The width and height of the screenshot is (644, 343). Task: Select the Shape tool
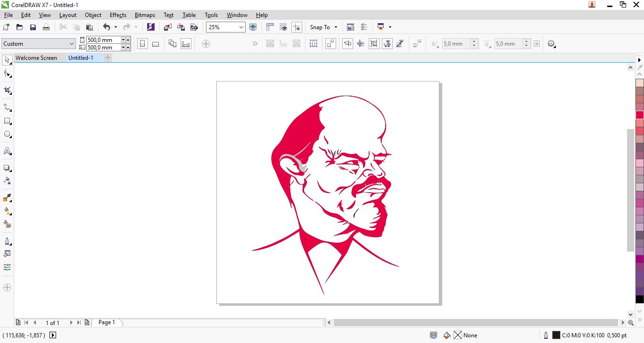[x=7, y=74]
